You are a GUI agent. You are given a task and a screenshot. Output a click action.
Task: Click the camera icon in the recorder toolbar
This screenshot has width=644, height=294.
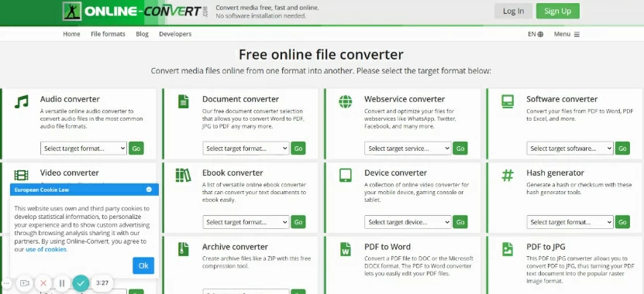tap(25, 283)
